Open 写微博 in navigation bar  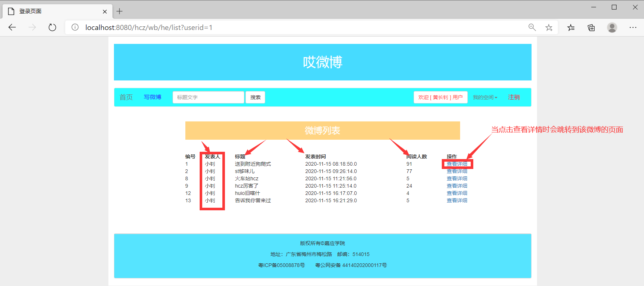152,97
